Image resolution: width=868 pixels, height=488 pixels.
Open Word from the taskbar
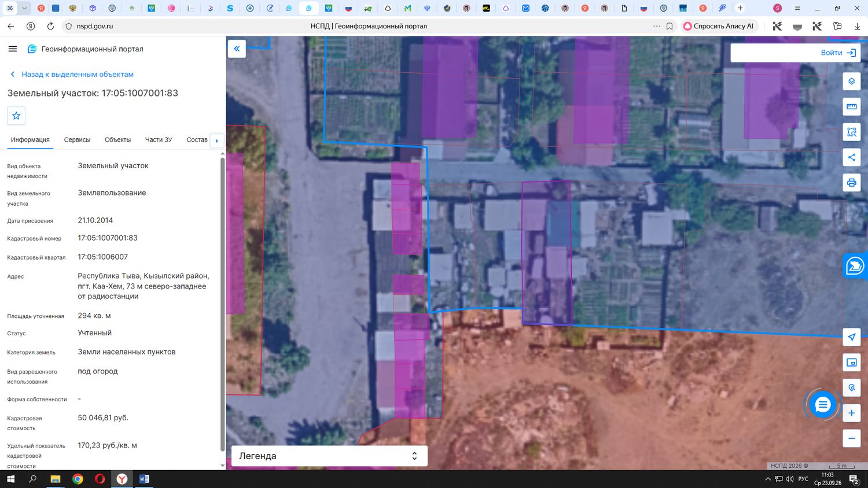[x=144, y=479]
